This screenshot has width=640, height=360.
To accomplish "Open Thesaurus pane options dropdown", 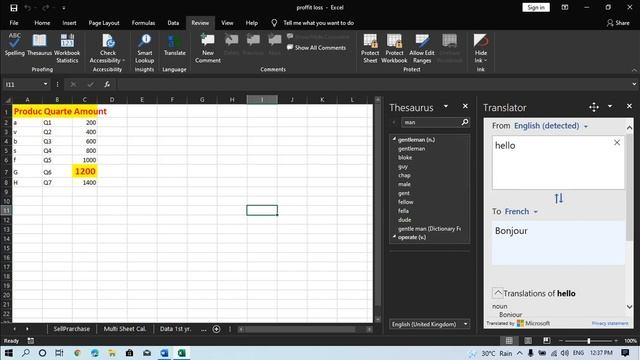I will (446, 106).
